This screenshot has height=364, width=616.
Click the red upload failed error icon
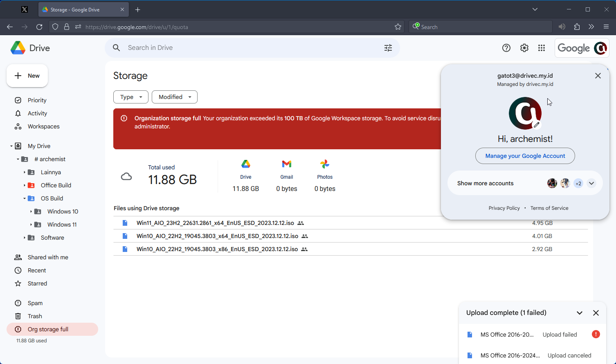point(596,334)
